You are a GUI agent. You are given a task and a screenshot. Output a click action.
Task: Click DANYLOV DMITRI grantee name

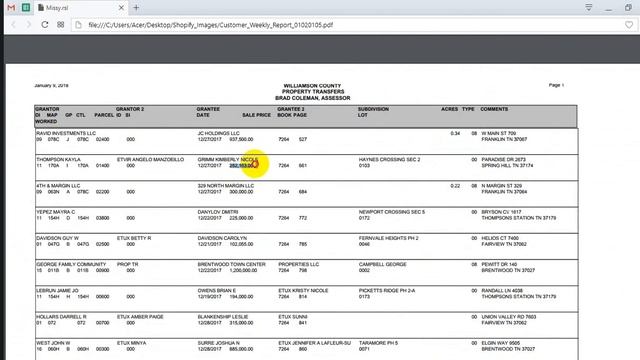[218, 212]
